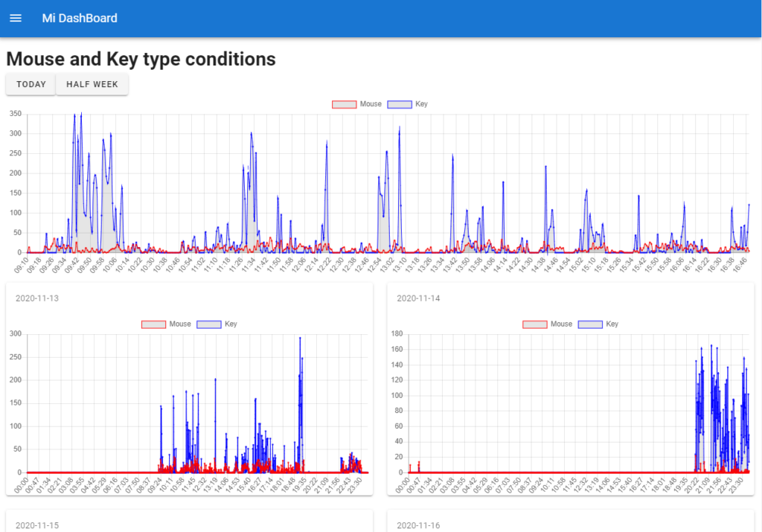Click the Mi DashBoard title
The image size is (762, 532).
[80, 18]
